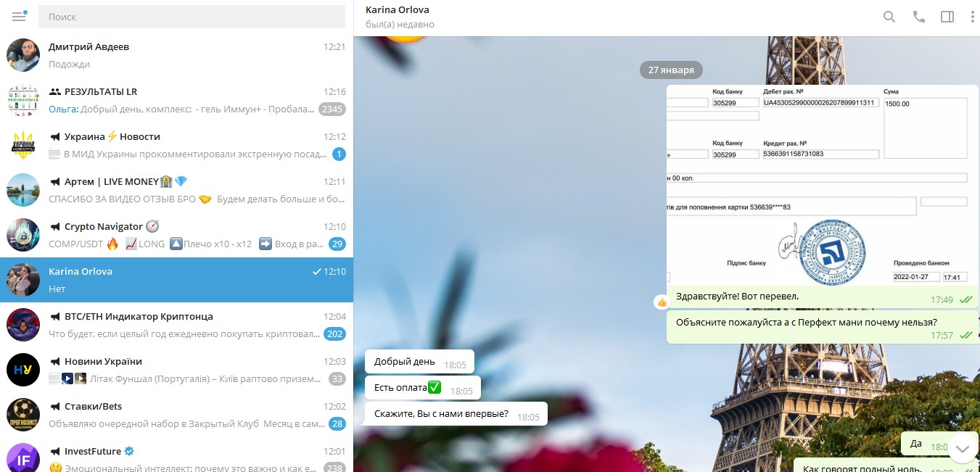Click unread badge 29 on Crypto Navigator
980x472 pixels.
click(x=337, y=244)
